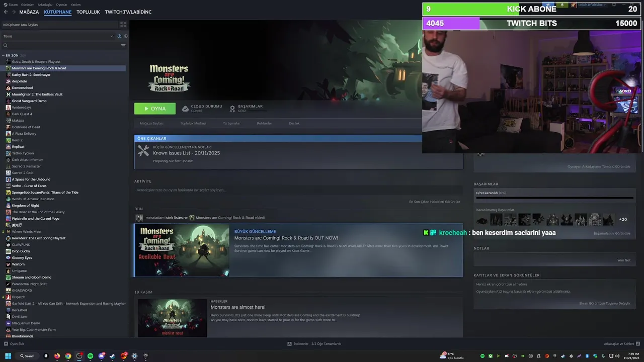
Task: Open Tartışmalar game link
Action: click(231, 123)
